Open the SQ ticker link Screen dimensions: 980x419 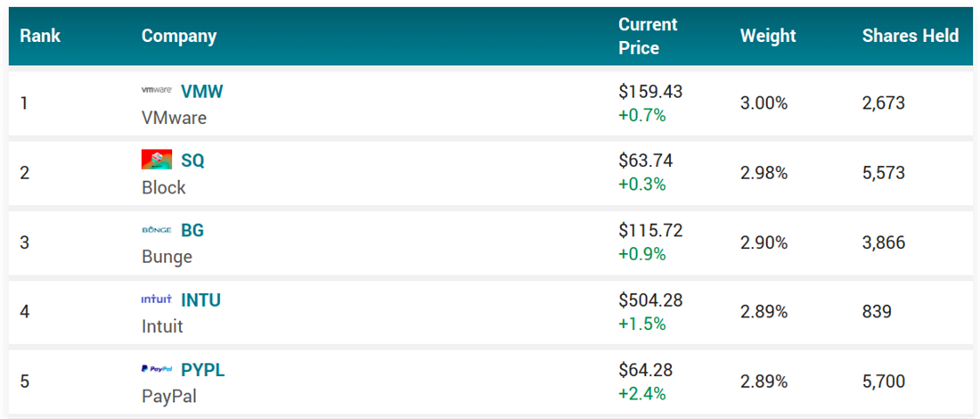pyautogui.click(x=192, y=160)
